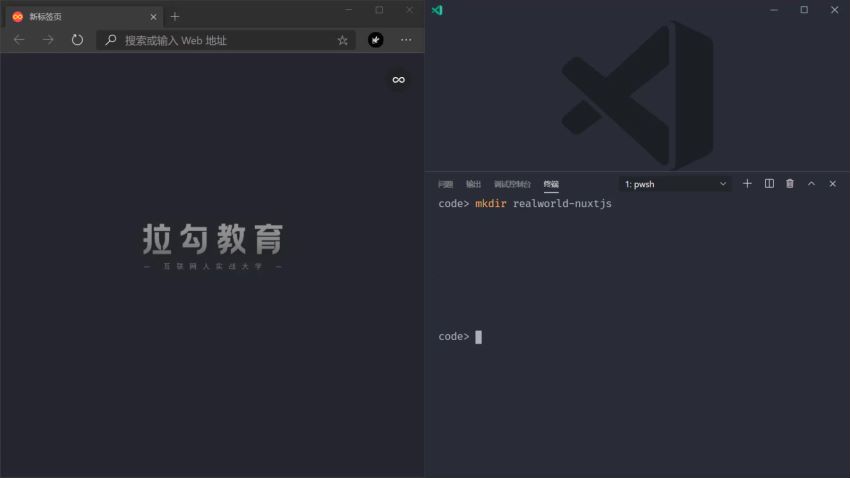Switch to the 输出 panel tab

(x=473, y=184)
